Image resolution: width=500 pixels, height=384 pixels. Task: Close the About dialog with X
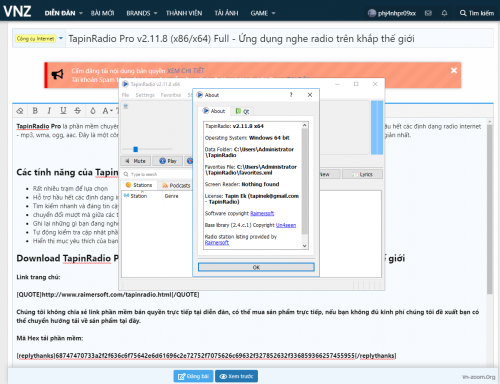point(310,95)
